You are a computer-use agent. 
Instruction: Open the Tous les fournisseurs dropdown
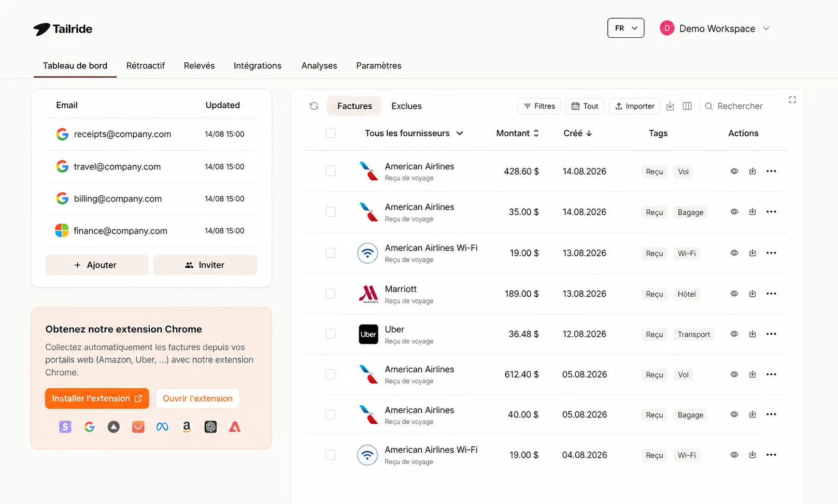(414, 133)
